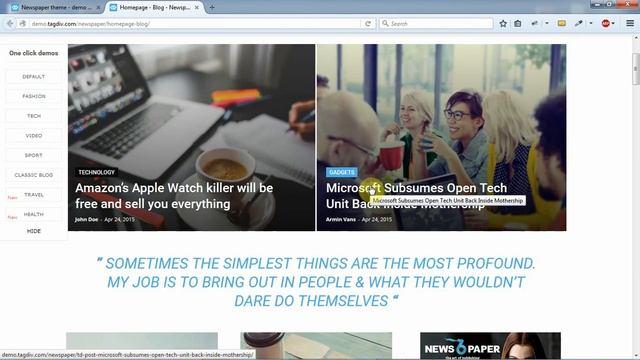Open dropdown arrow next to arrows add-on icon

(x=547, y=24)
